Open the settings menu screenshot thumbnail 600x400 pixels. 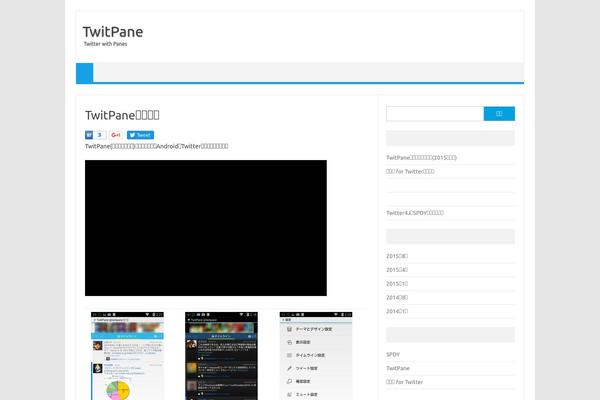(x=316, y=356)
